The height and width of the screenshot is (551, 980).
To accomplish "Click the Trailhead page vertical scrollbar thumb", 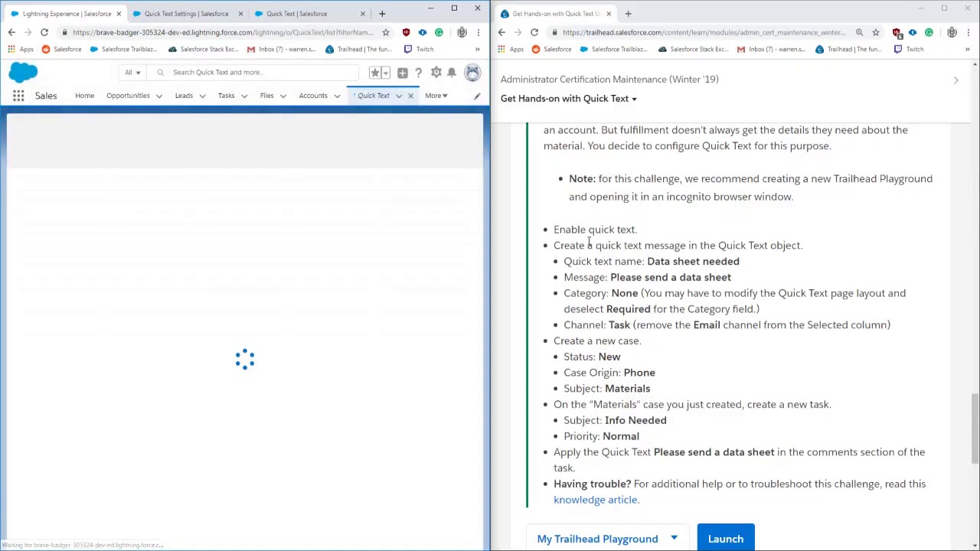I will (x=975, y=428).
